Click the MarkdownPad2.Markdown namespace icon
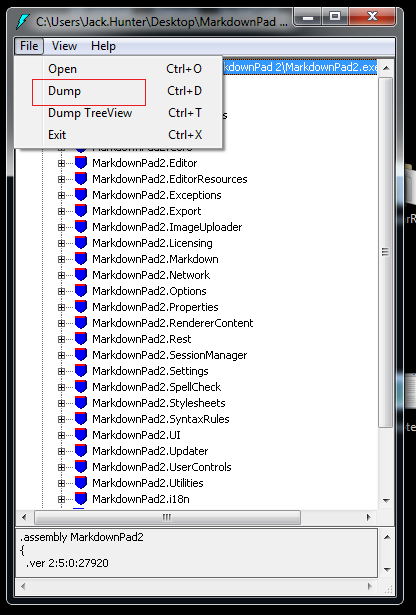This screenshot has width=416, height=615. tap(81, 259)
